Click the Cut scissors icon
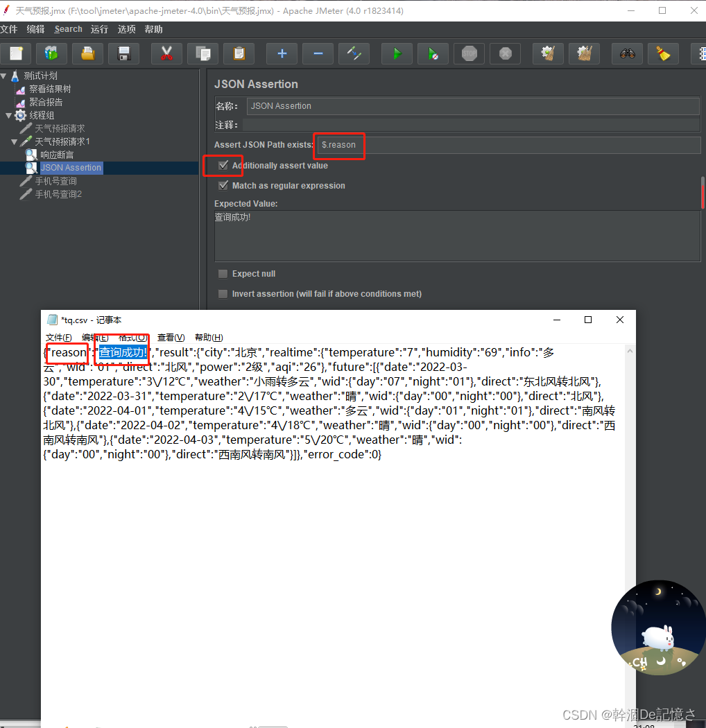 (x=166, y=53)
